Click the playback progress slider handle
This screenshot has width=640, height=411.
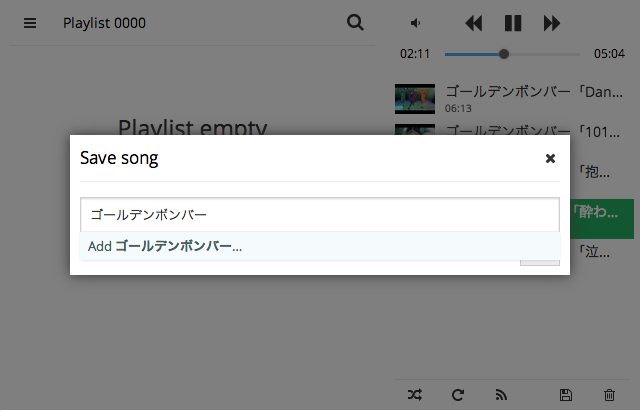pos(504,54)
